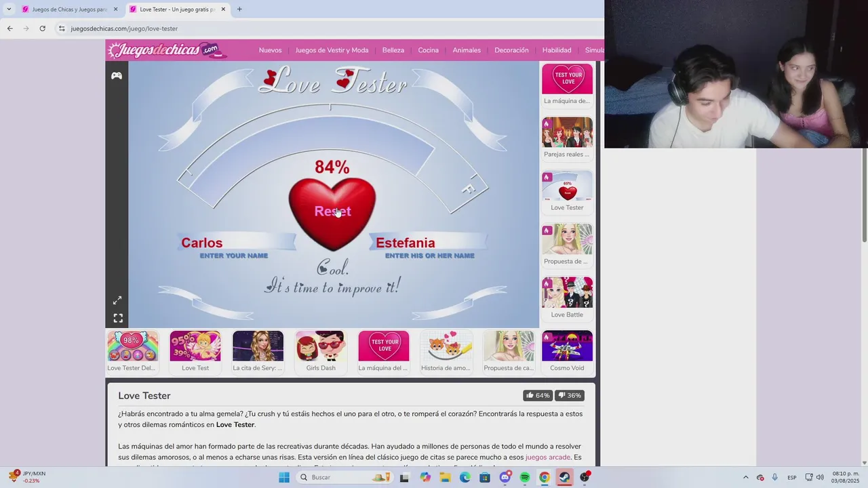Open Discord from the taskbar

coord(505,477)
